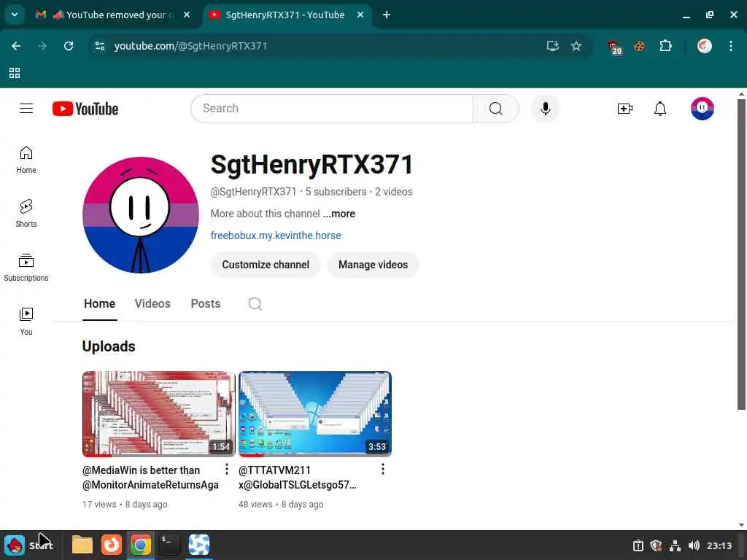Play the blue Windows 7 video thumbnail
The width and height of the screenshot is (747, 560).
click(315, 414)
